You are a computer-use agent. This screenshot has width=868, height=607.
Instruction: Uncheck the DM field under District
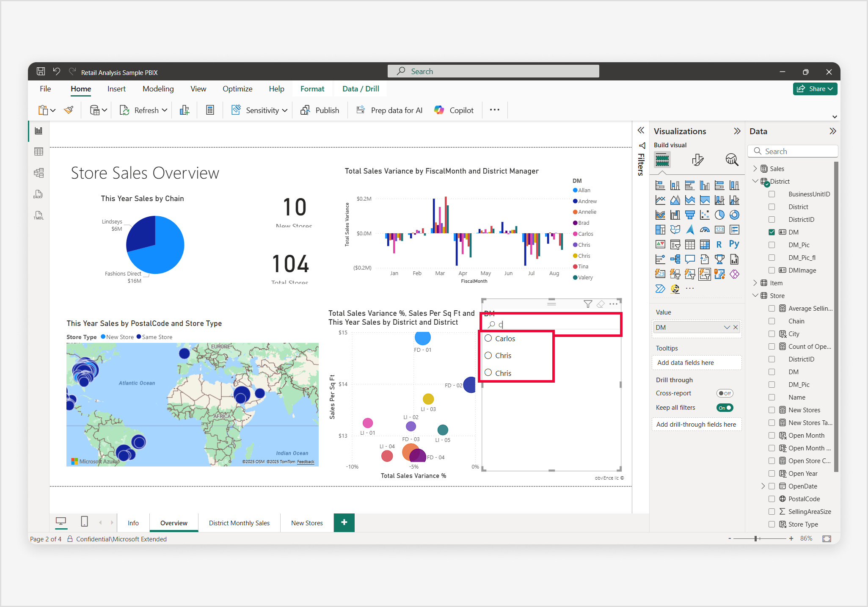772,232
